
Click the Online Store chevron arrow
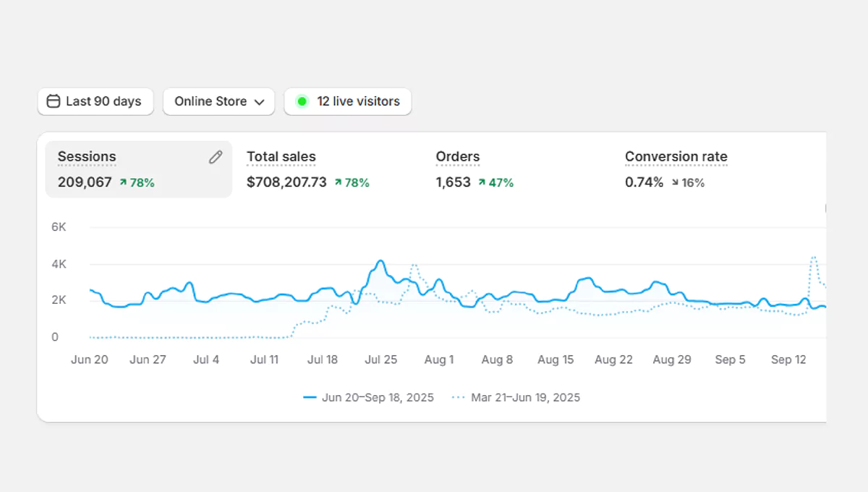tap(259, 102)
